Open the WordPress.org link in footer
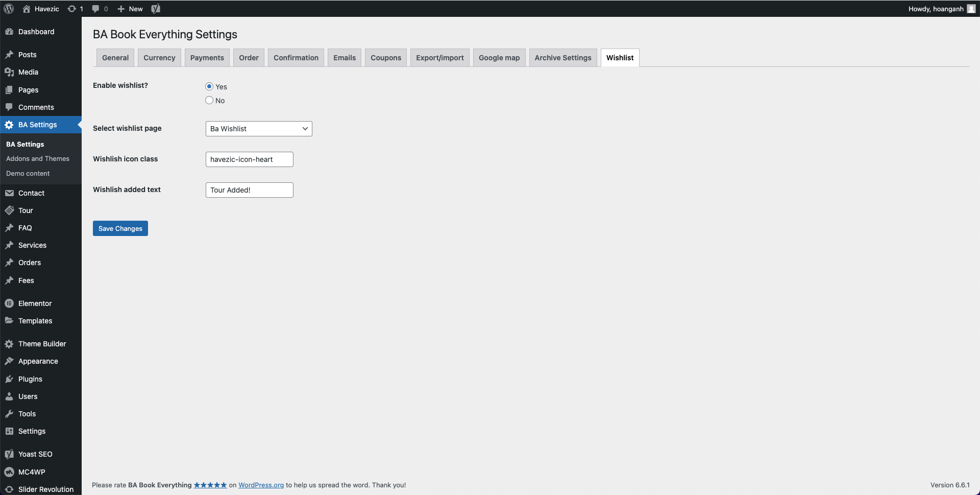Screen dimensions: 980x495 coord(261,485)
